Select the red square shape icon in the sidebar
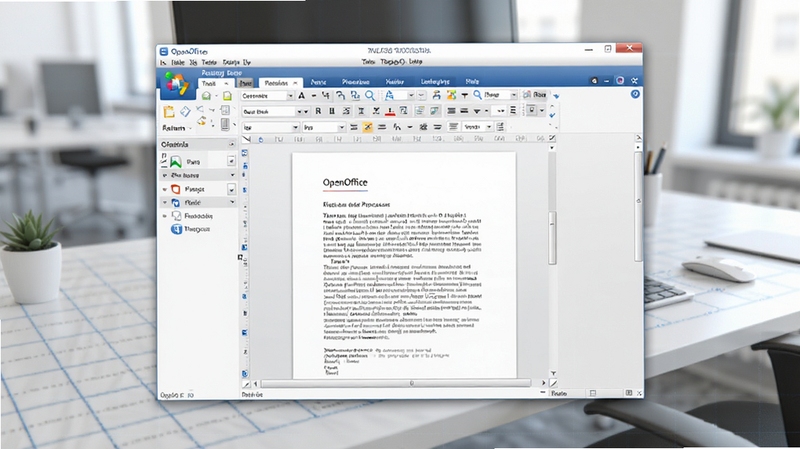The image size is (800, 449). (x=176, y=189)
